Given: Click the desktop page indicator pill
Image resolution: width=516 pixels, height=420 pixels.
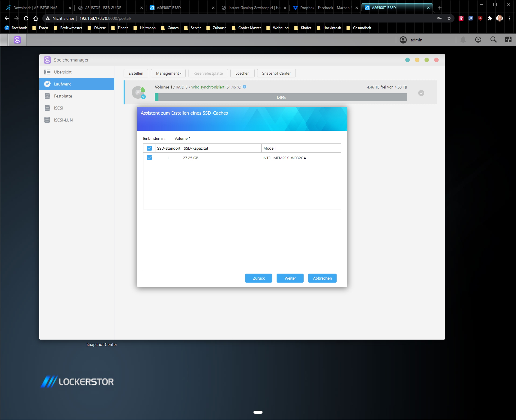Looking at the screenshot, I should (x=258, y=412).
